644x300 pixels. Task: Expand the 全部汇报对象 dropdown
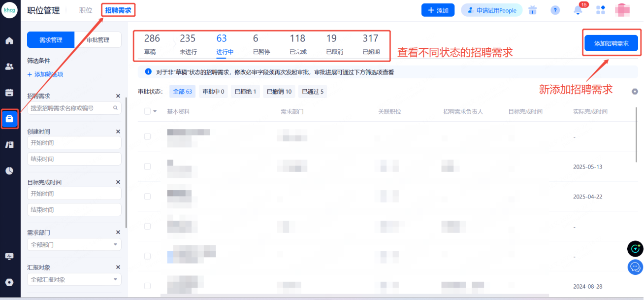pos(74,279)
